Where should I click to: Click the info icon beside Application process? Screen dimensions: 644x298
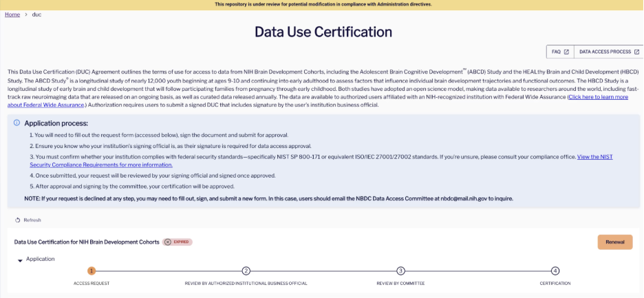point(17,123)
